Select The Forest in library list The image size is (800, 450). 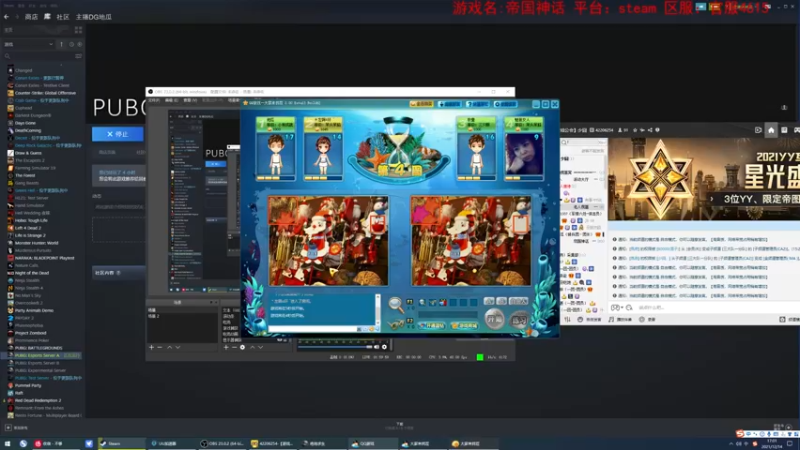point(25,176)
